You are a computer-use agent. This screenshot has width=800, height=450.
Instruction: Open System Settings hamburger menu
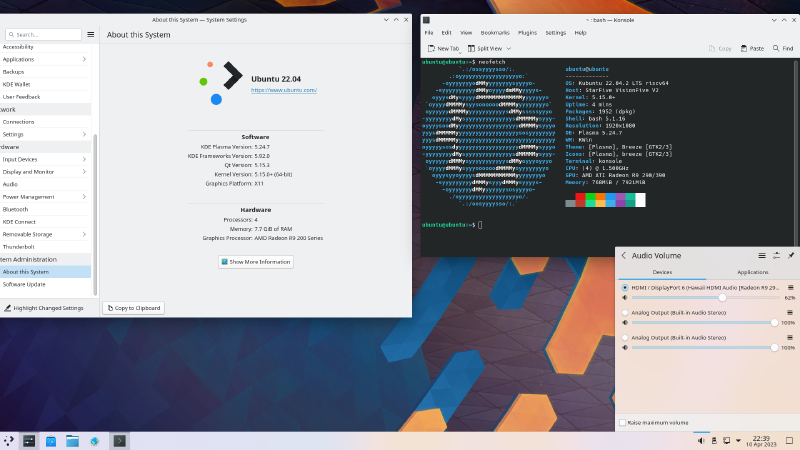coord(90,34)
